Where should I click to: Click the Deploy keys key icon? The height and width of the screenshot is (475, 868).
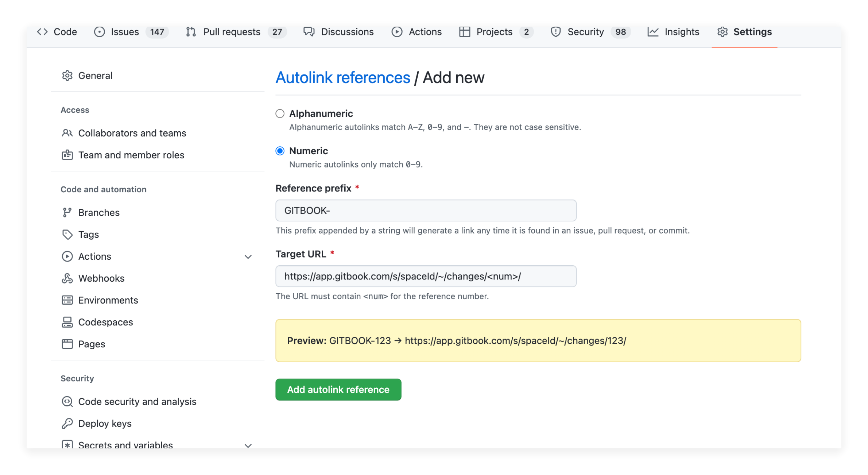coord(67,424)
